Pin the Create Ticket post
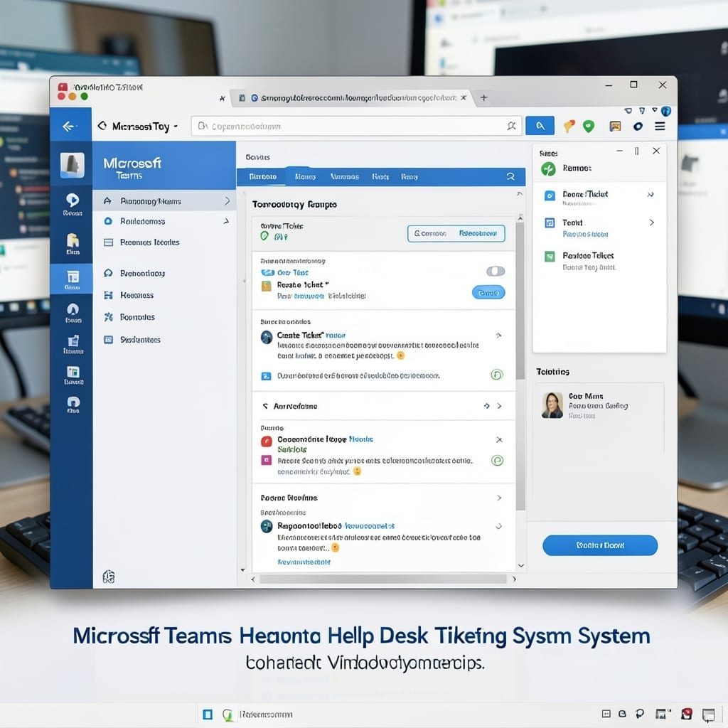 (x=498, y=335)
